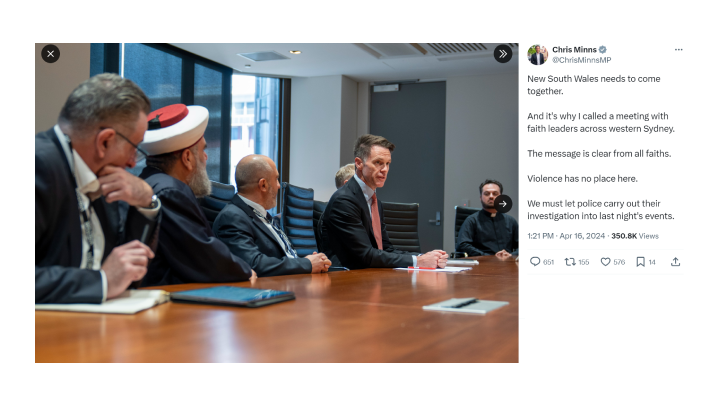Go to the next photo with the arrow
The height and width of the screenshot is (405, 720).
[503, 204]
